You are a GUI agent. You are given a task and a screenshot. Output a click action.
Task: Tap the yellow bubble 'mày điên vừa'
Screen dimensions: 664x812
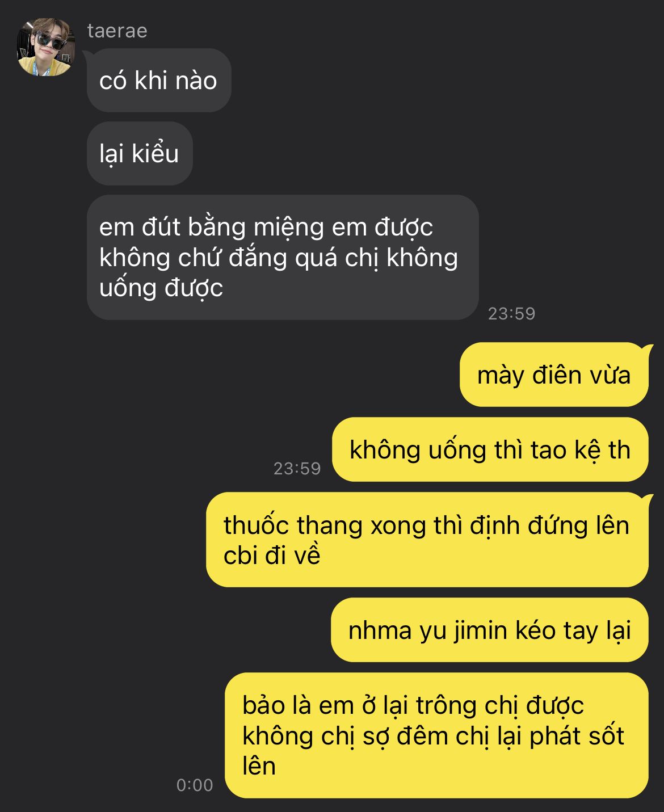554,375
